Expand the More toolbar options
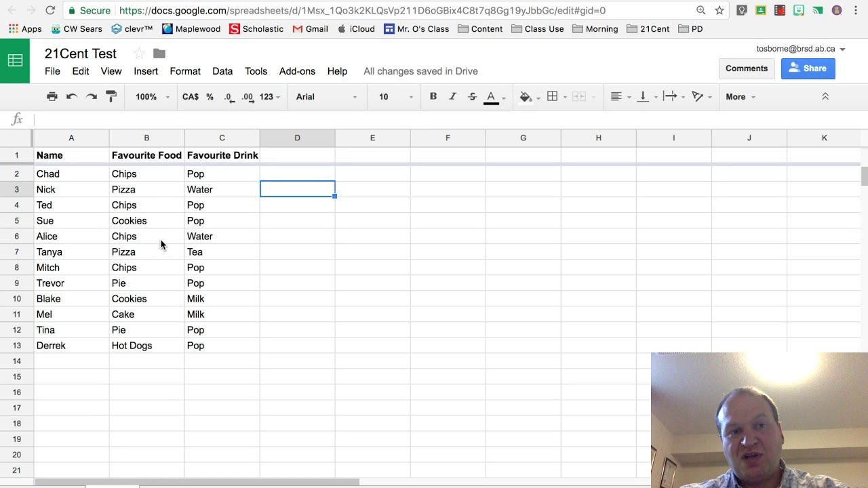This screenshot has height=488, width=868. (740, 97)
